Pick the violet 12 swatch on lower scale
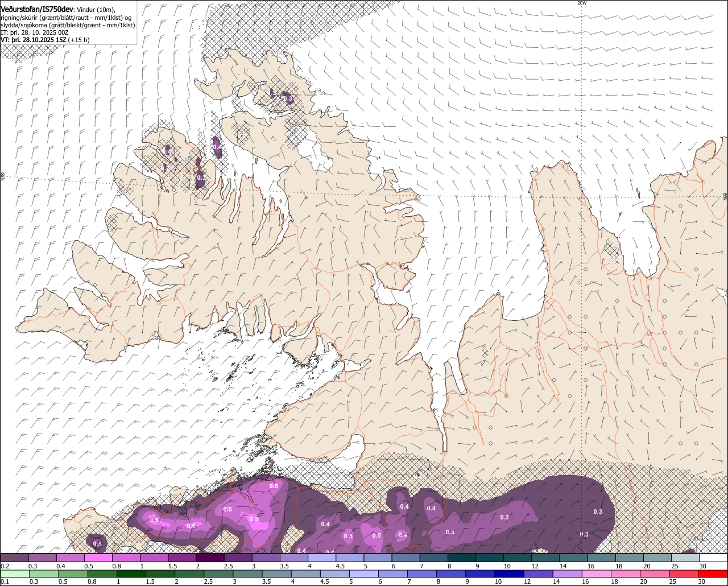 (539, 574)
